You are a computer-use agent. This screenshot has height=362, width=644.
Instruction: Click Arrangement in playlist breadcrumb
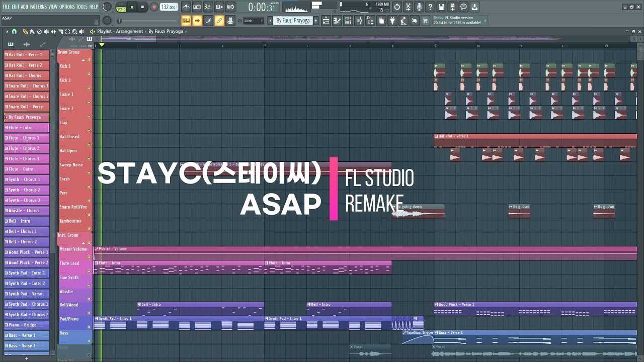coord(129,31)
